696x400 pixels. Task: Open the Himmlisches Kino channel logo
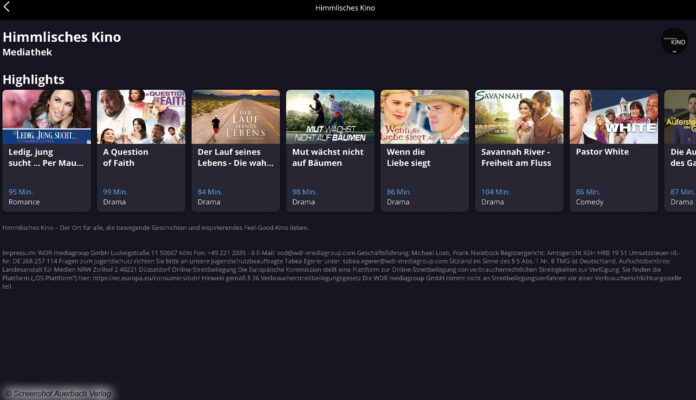(x=674, y=41)
